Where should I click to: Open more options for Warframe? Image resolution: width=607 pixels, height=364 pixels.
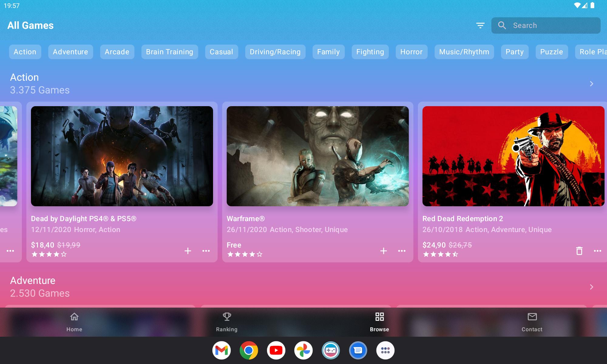(402, 251)
